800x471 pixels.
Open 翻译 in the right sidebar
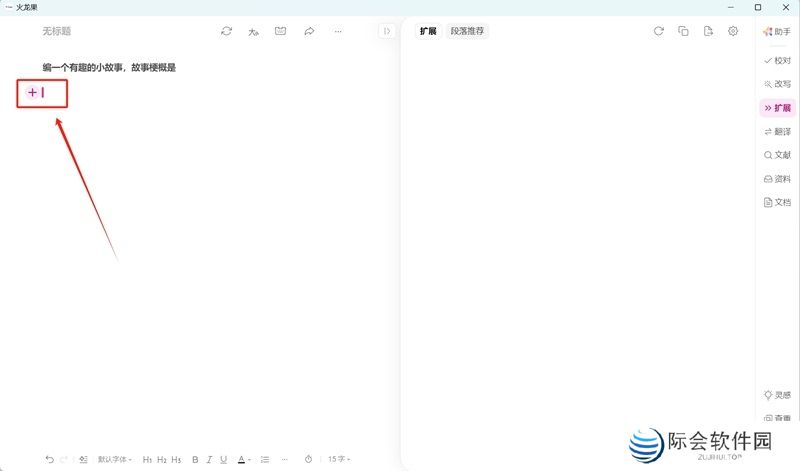pos(777,131)
